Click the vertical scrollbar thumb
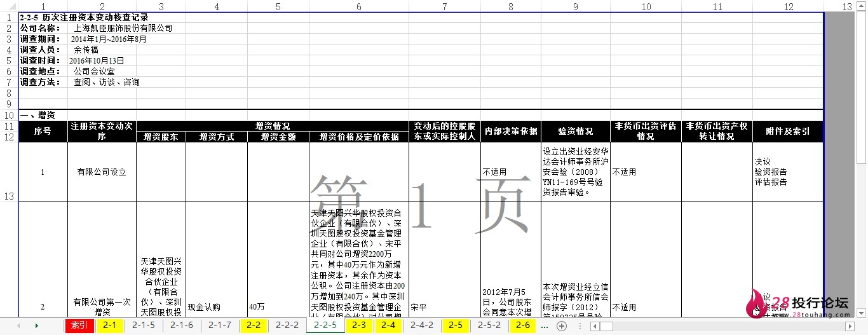868x335 pixels. click(x=862, y=89)
